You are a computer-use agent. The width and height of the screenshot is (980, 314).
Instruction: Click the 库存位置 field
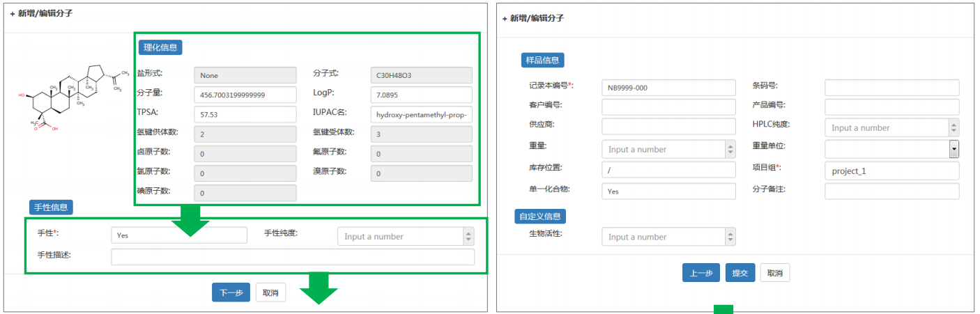click(668, 170)
